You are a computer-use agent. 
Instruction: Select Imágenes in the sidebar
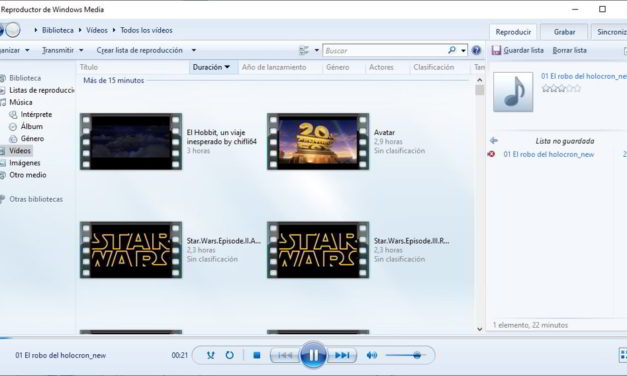click(x=24, y=163)
